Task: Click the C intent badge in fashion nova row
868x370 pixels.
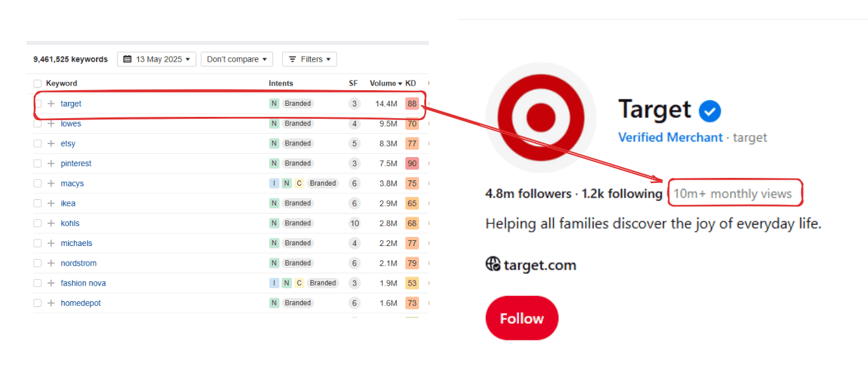Action: 299,283
